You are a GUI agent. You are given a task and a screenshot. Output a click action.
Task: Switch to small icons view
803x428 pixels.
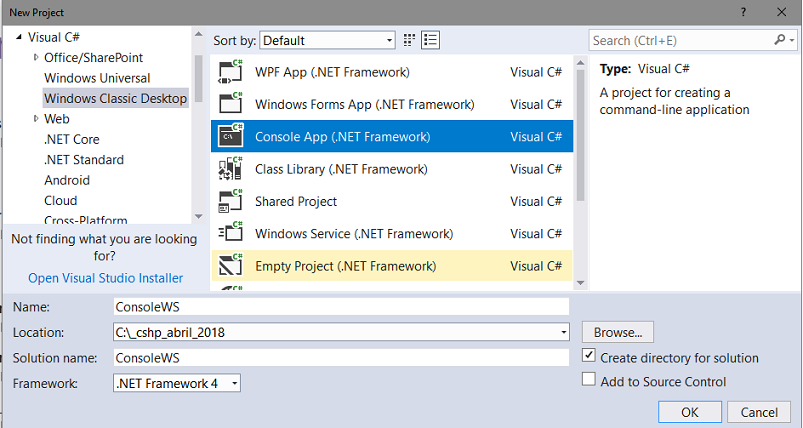(410, 41)
